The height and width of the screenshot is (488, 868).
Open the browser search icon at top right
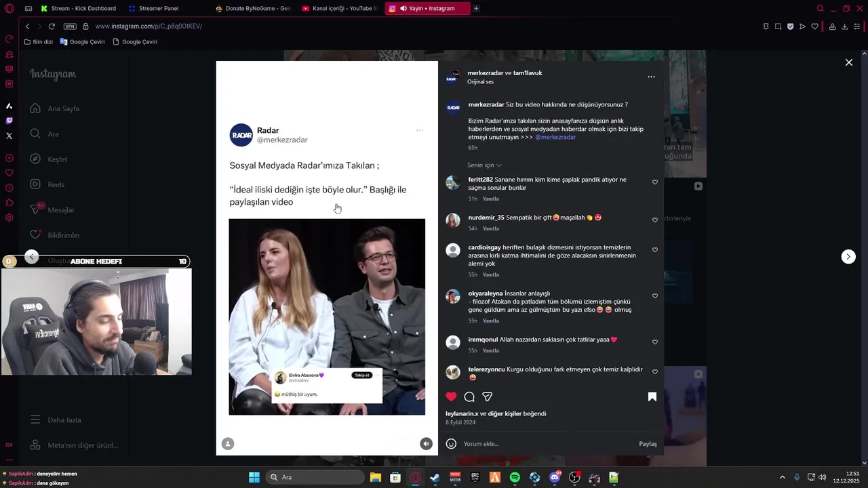pyautogui.click(x=820, y=9)
